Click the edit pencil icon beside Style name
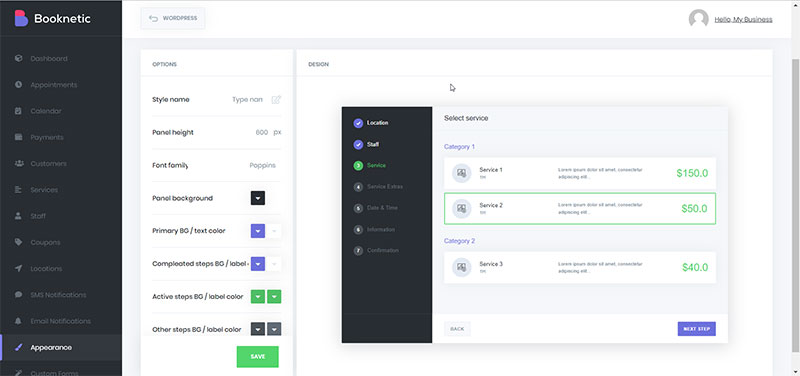Screen dimensions: 800x376 click(x=276, y=99)
